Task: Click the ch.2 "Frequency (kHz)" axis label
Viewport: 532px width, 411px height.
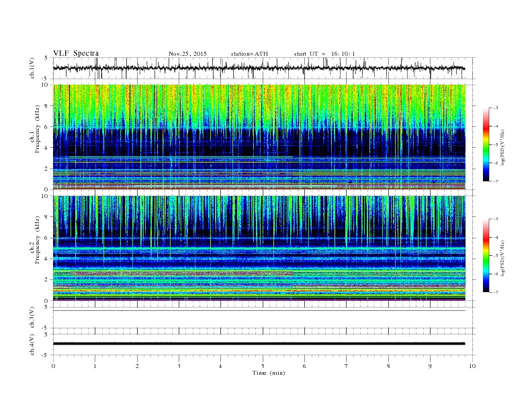Action: (x=38, y=240)
